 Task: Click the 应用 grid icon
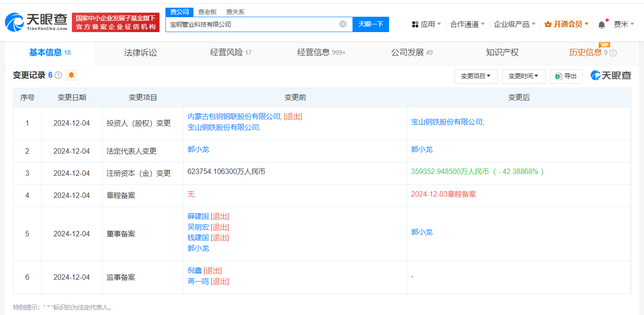click(415, 24)
